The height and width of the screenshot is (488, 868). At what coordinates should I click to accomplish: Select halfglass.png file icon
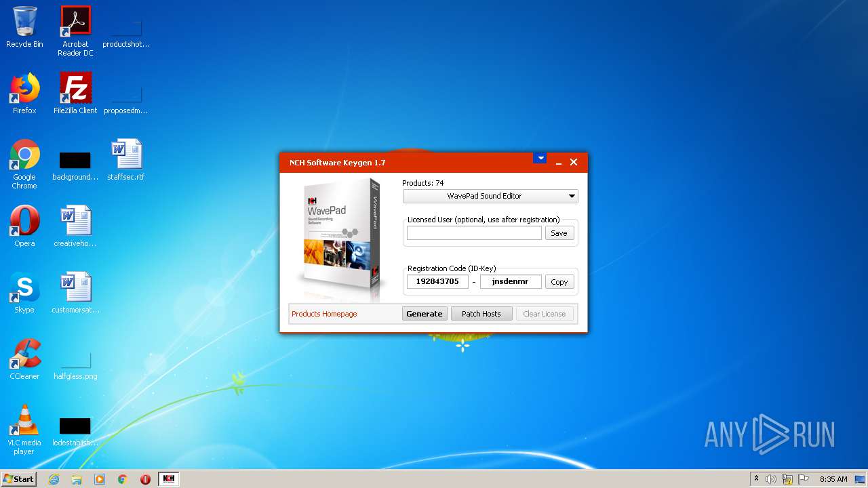(75, 365)
